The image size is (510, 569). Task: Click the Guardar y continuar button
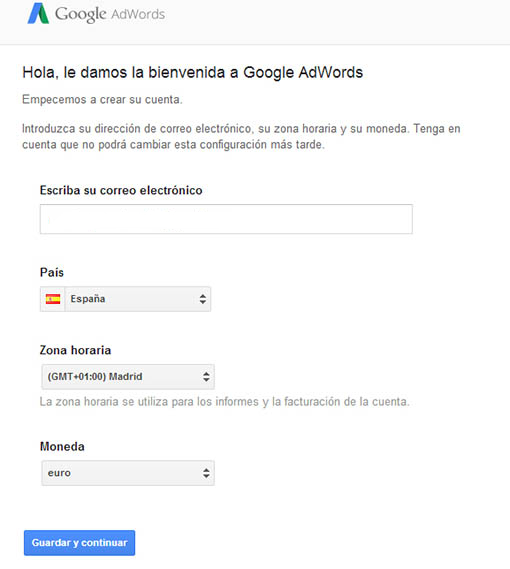point(79,543)
